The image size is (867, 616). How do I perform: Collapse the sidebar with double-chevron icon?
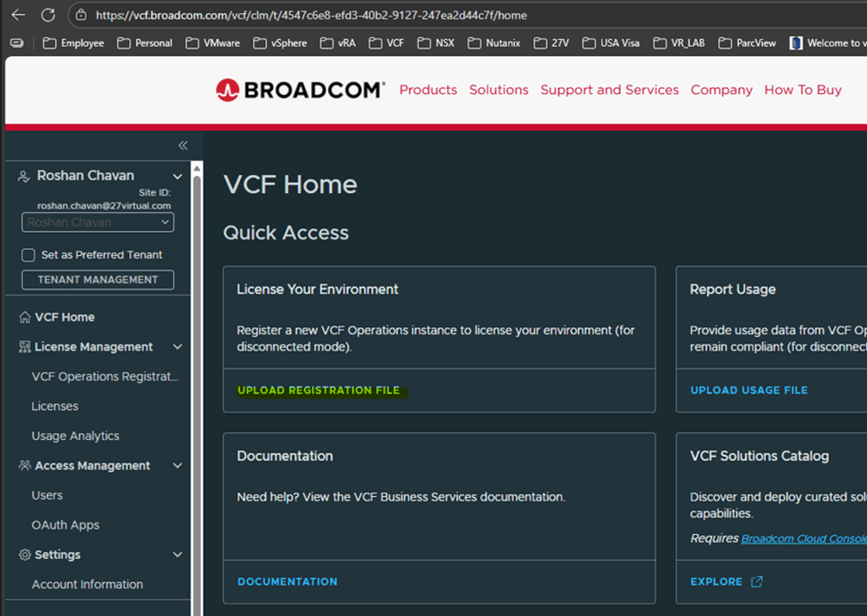(182, 146)
